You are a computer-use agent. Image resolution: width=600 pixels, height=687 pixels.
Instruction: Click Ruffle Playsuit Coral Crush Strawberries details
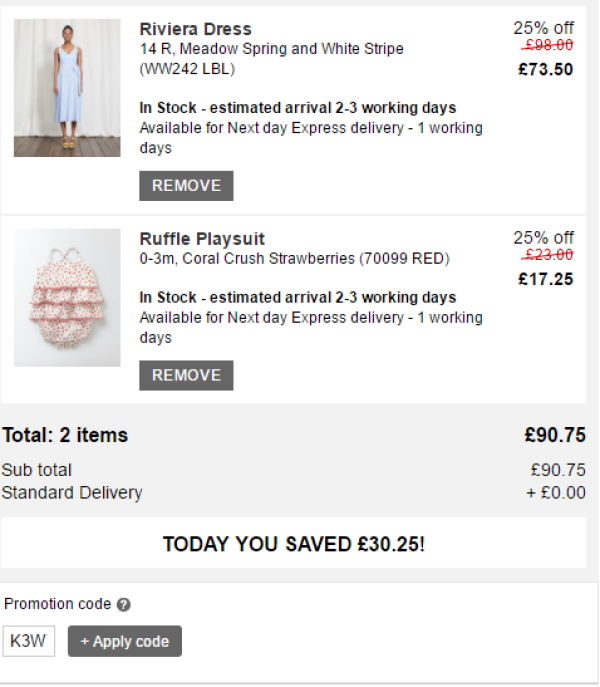(295, 259)
